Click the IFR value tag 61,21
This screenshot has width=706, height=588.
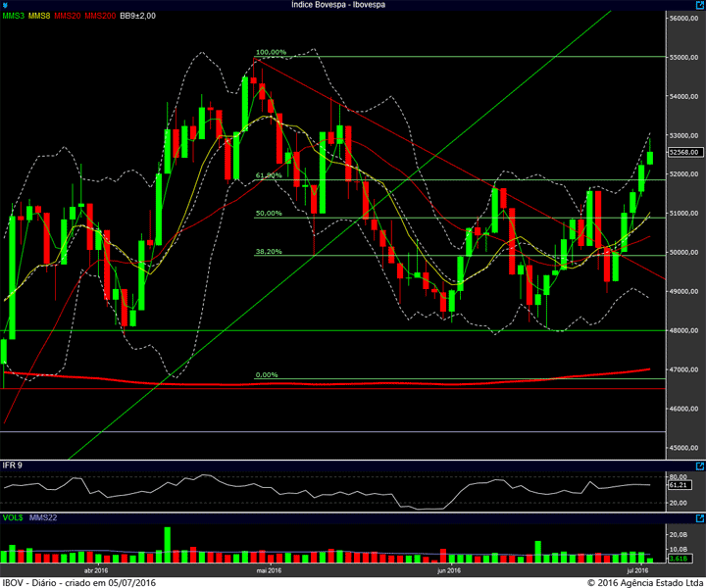pyautogui.click(x=679, y=485)
